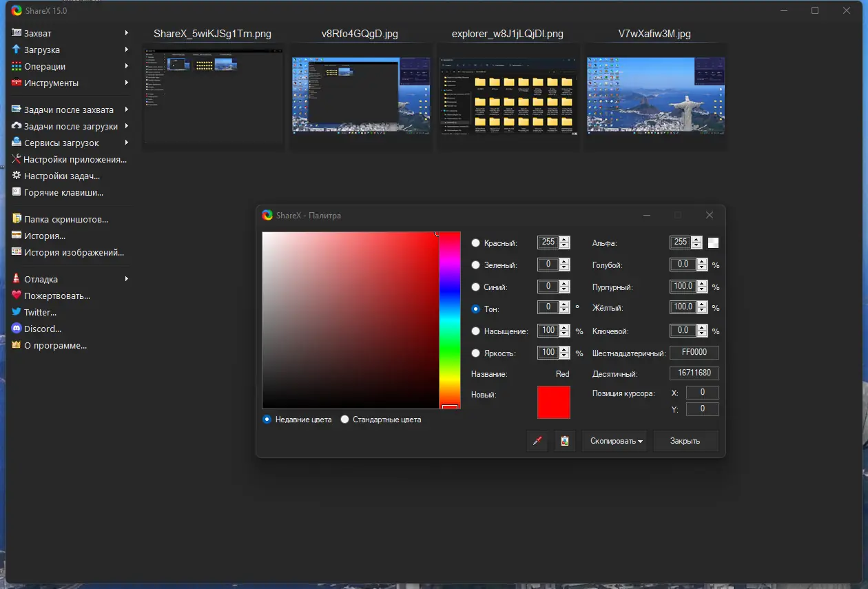Open the О программе... menu entry
Screen dimensions: 868x589
pos(70,345)
